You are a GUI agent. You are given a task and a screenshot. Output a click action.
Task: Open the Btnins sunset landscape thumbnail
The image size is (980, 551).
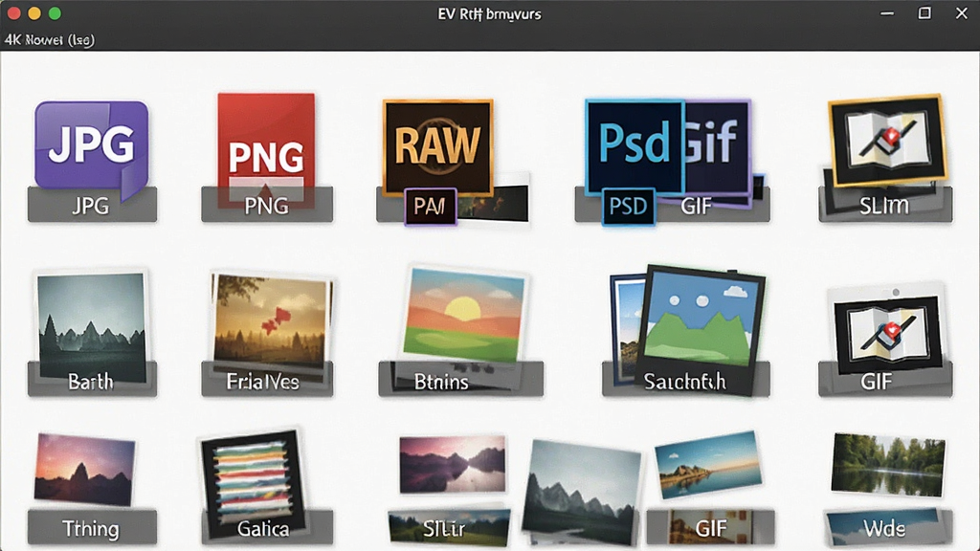click(x=464, y=315)
